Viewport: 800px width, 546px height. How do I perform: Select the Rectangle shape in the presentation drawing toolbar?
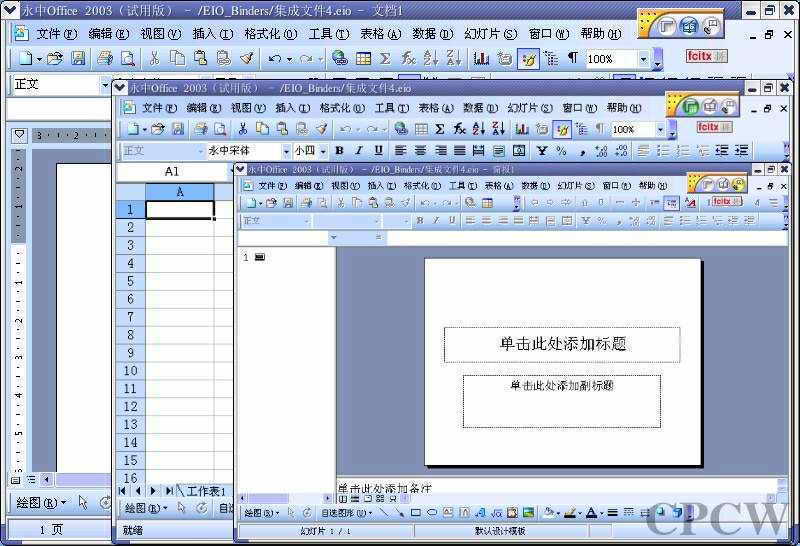point(416,513)
